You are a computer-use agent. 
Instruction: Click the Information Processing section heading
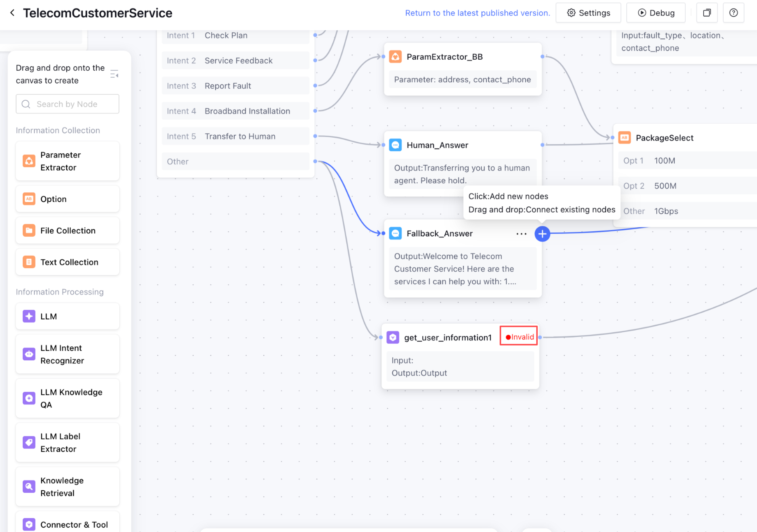(x=60, y=292)
